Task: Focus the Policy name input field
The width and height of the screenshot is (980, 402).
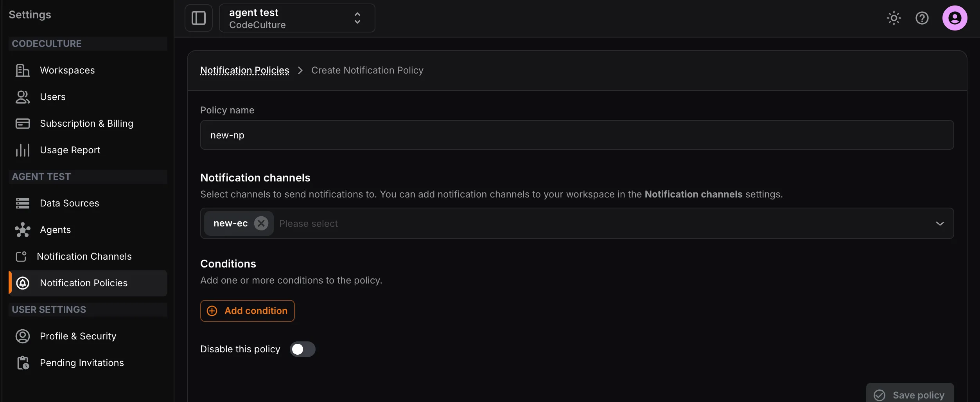Action: pyautogui.click(x=577, y=135)
